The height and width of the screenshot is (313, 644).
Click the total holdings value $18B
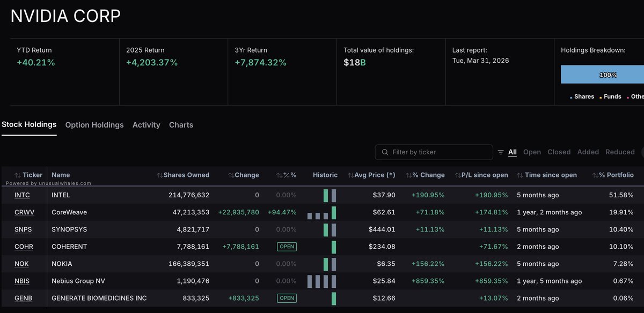pos(355,63)
